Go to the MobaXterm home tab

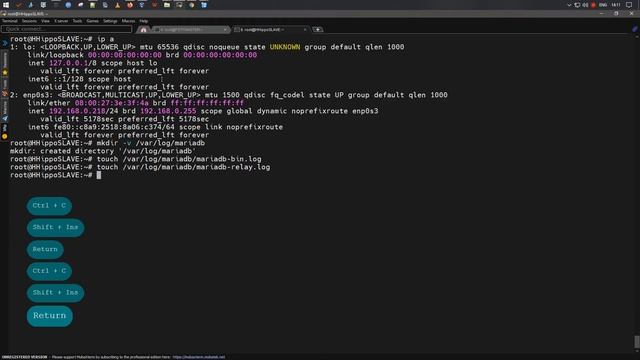(x=143, y=29)
